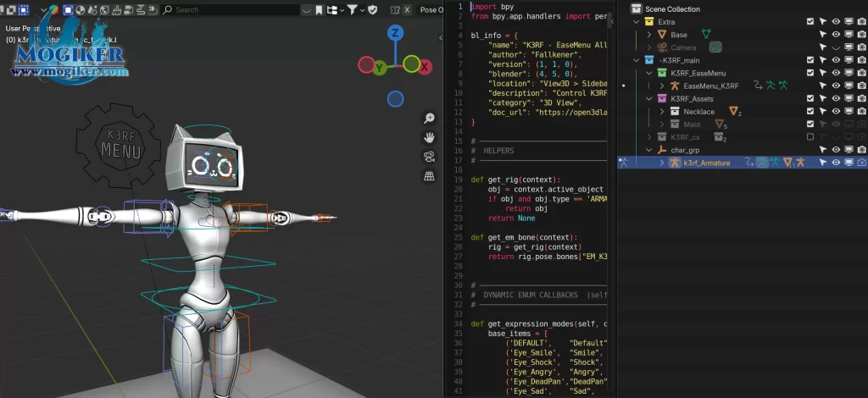Uncheck the -K3RF_main collection checkbox
Image resolution: width=868 pixels, height=398 pixels.
810,59
